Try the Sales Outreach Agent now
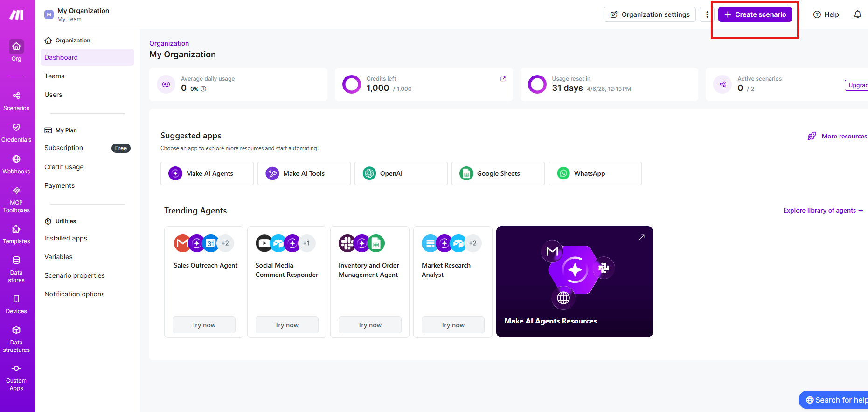868x412 pixels. [x=204, y=325]
